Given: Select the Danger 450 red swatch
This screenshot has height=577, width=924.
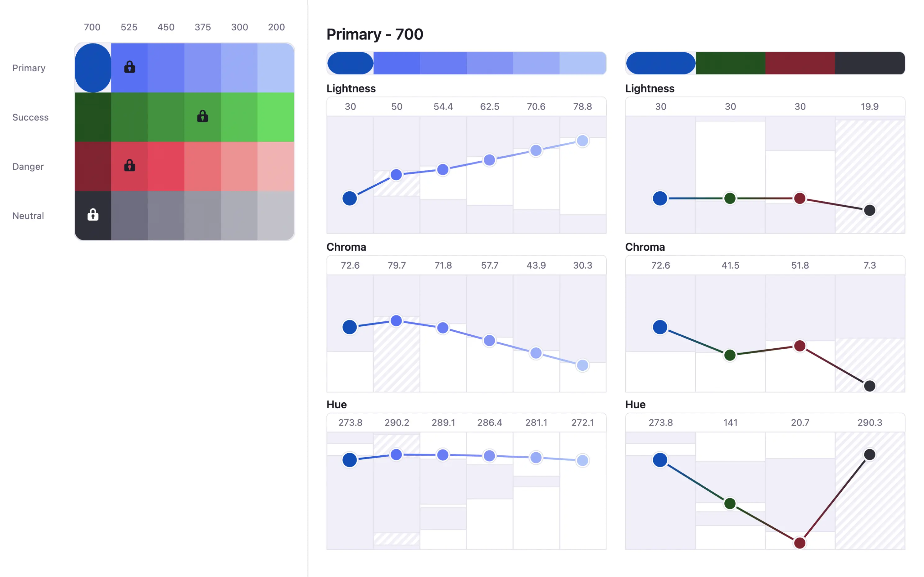Looking at the screenshot, I should coord(166,166).
